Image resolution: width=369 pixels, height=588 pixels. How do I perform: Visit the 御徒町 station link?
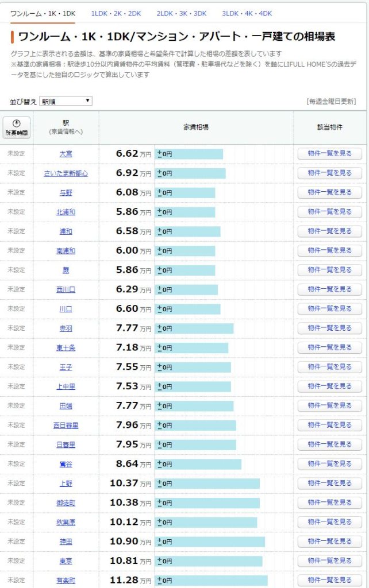click(66, 503)
